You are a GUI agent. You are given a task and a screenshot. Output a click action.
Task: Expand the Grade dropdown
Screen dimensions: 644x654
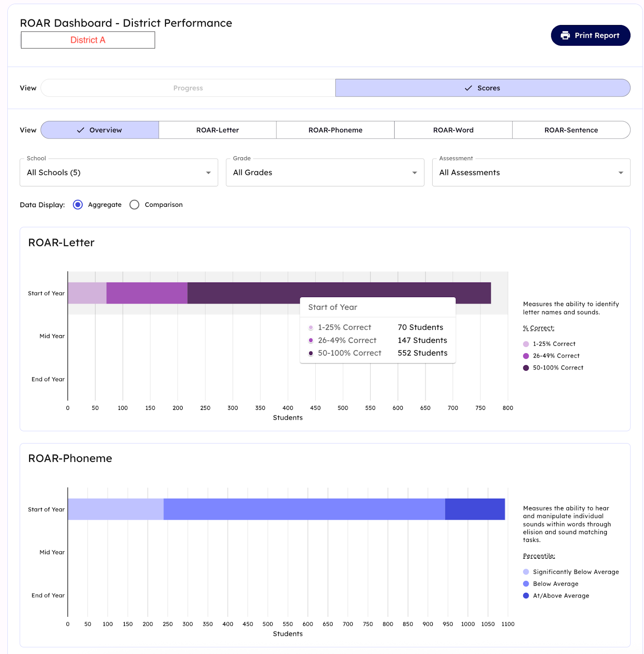tap(325, 172)
